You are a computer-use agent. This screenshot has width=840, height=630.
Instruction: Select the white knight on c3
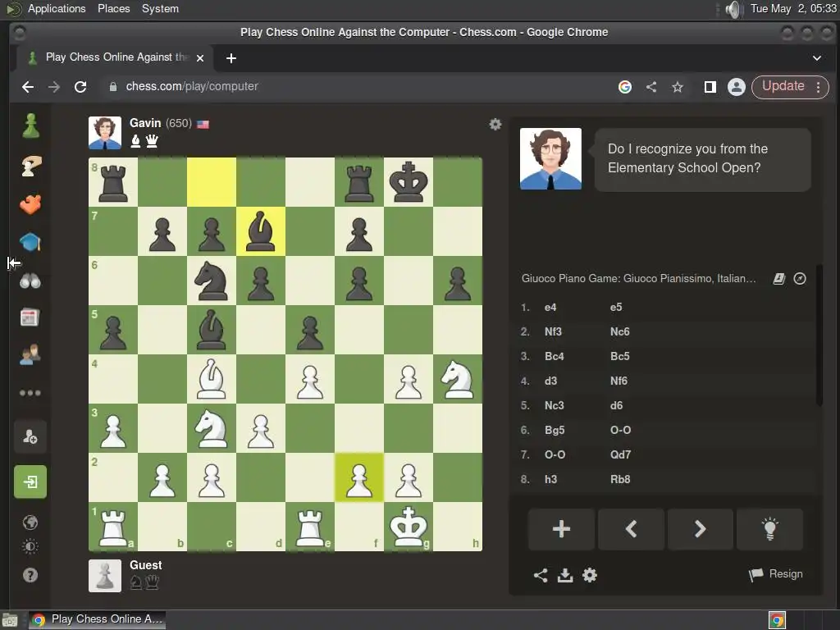coord(212,428)
